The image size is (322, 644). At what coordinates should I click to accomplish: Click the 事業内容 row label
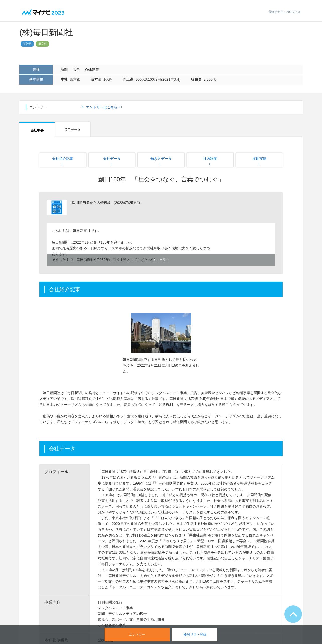52,602
